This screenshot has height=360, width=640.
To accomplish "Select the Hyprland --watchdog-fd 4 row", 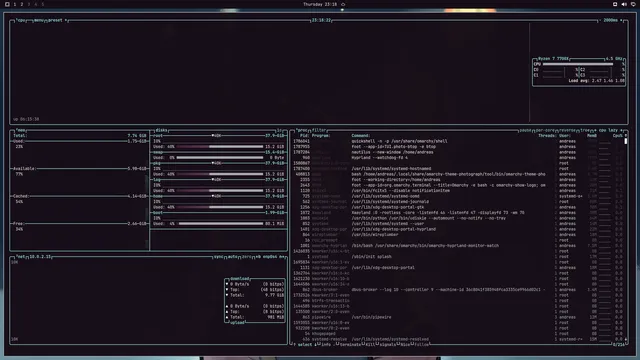I will pyautogui.click(x=457, y=158).
